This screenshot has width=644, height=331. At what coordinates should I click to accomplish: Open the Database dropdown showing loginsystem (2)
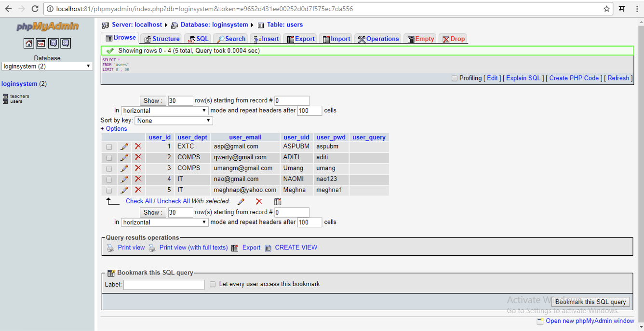click(x=47, y=66)
